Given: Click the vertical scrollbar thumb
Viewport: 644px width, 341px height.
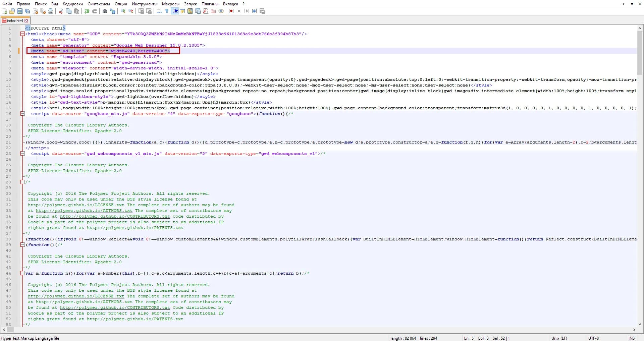Looking at the screenshot, I should (640, 53).
